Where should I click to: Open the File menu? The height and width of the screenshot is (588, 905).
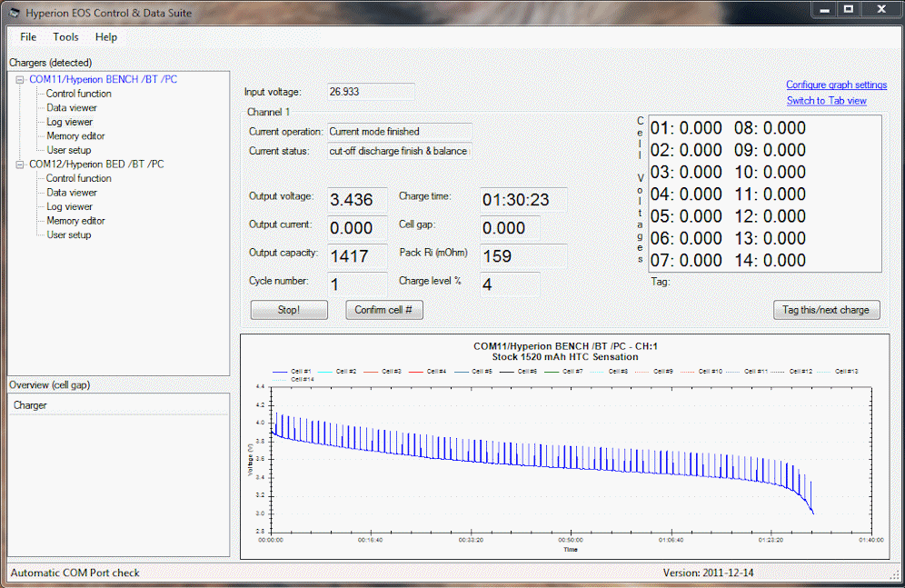point(28,37)
